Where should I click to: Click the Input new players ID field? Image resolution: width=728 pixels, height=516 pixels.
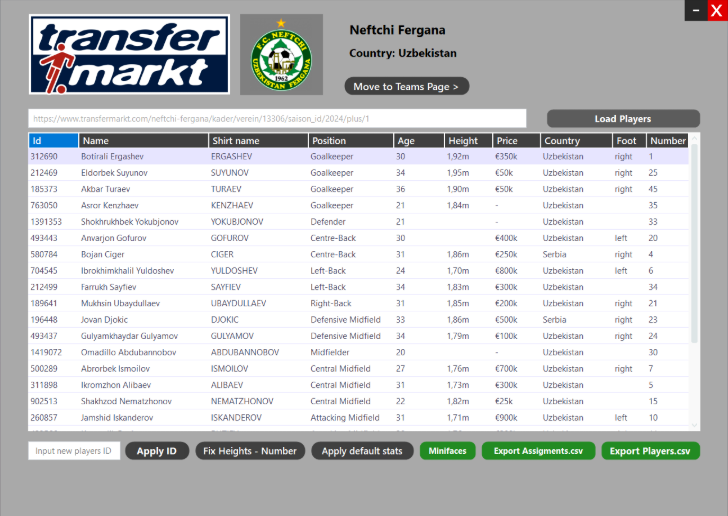click(x=74, y=451)
